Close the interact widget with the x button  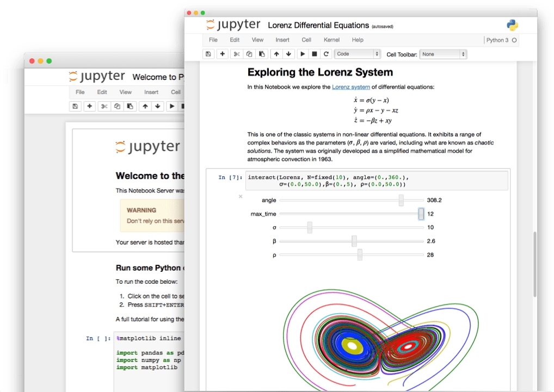pos(241,197)
